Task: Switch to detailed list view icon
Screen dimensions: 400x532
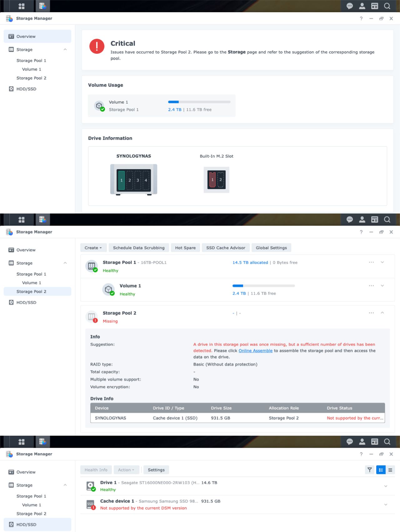Action: pos(381,470)
